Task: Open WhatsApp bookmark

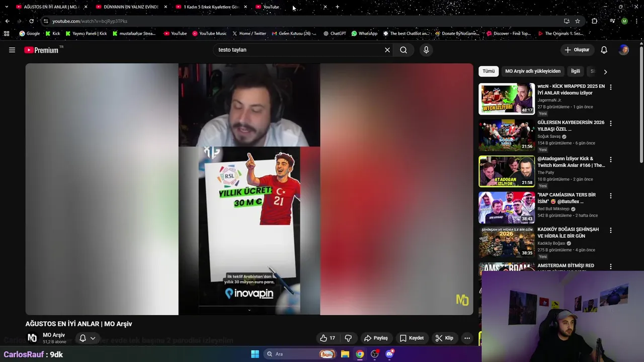Action: [x=364, y=34]
